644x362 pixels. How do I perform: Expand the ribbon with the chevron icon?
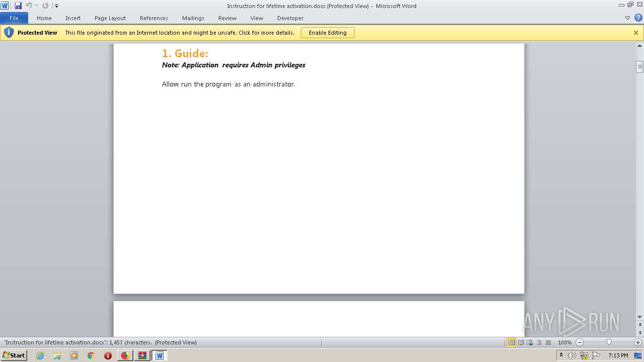[627, 18]
